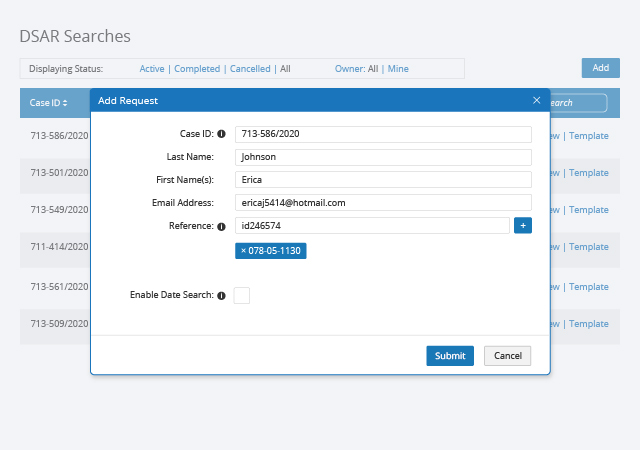Click the Enable Date Search info icon
Screen dimensions: 640x450
click(221, 296)
